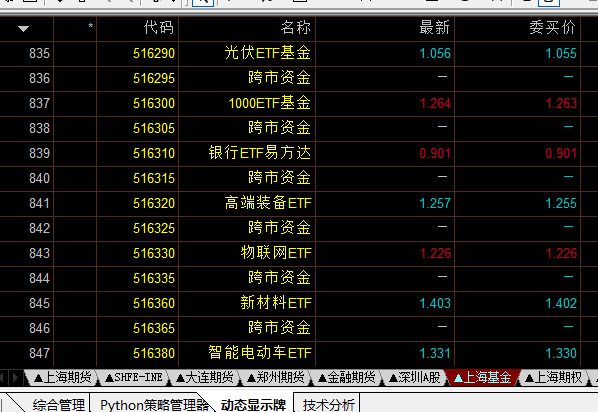
Task: Select code 516315 in row 840
Action: (x=154, y=178)
